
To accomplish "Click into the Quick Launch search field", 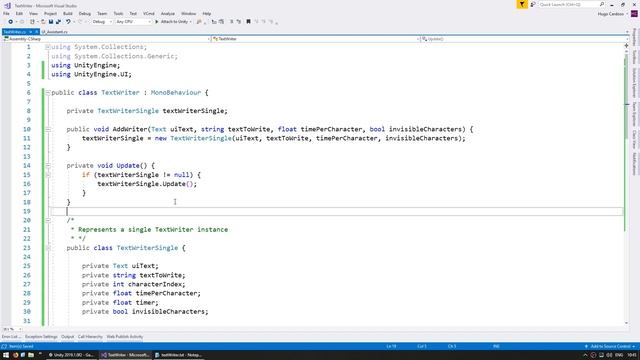I will tap(569, 4).
